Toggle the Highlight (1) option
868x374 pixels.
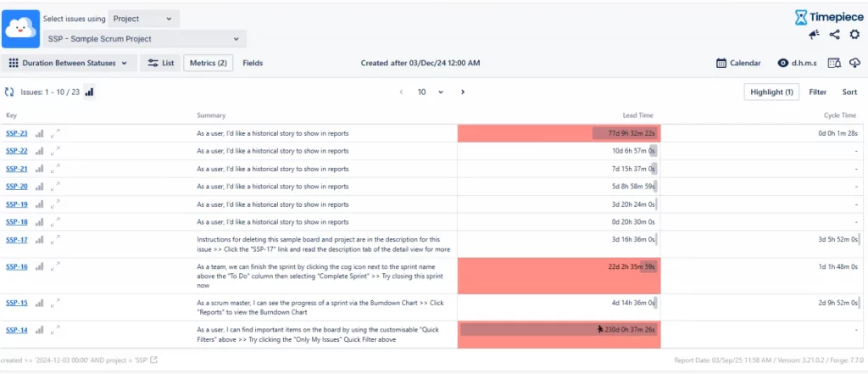pyautogui.click(x=771, y=92)
